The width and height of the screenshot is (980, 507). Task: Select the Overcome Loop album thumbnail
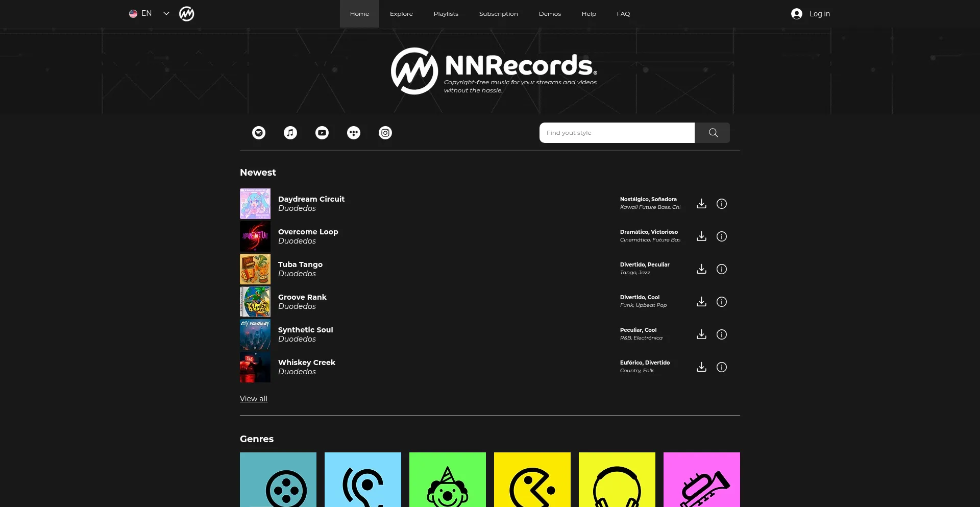click(x=255, y=236)
